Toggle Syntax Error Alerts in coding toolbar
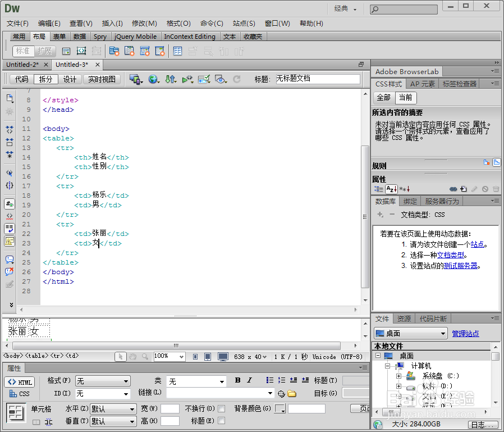Screen dimensions: 504x432 [10, 241]
